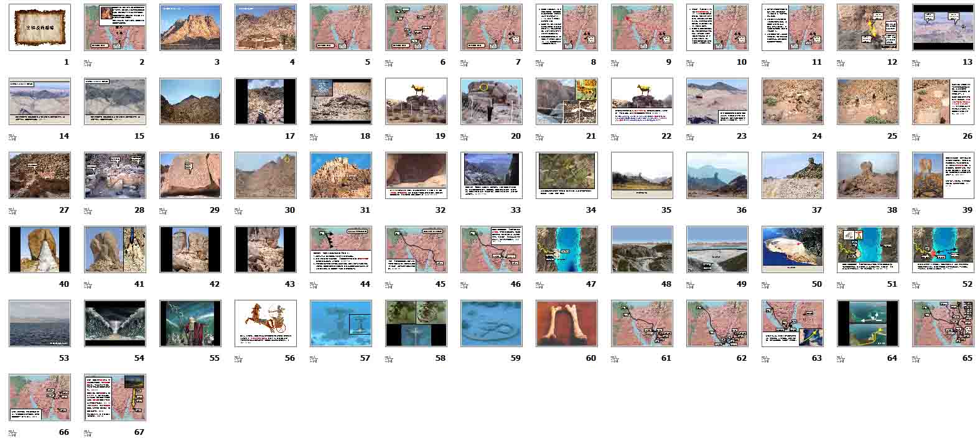The image size is (980, 441).
Task: Select slide 60 with the bone image
Action: click(x=567, y=323)
